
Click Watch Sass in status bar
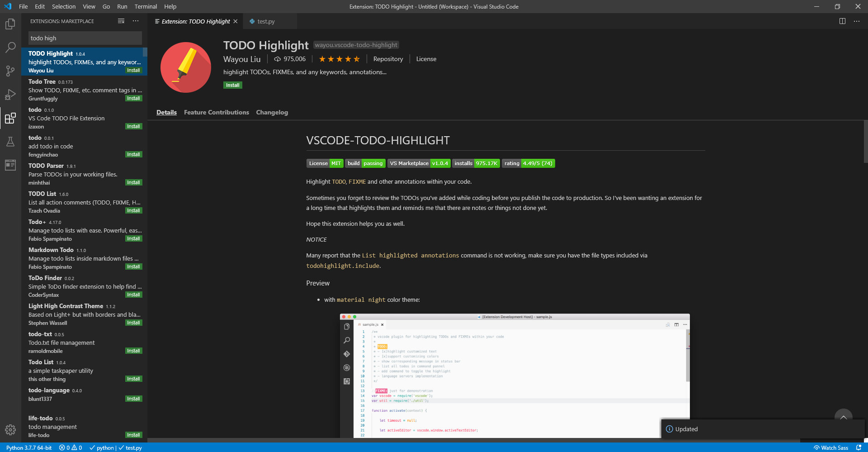831,447
